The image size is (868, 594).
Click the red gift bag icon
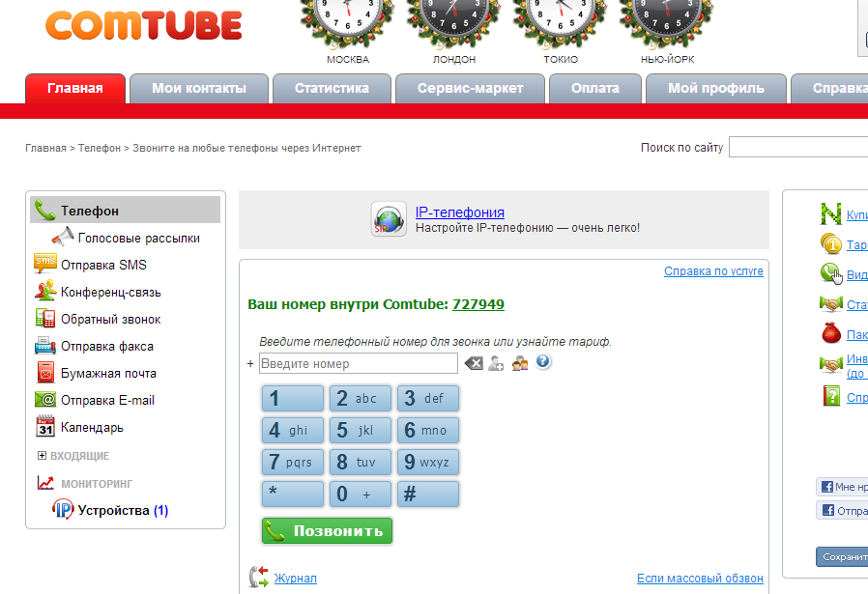(x=831, y=333)
